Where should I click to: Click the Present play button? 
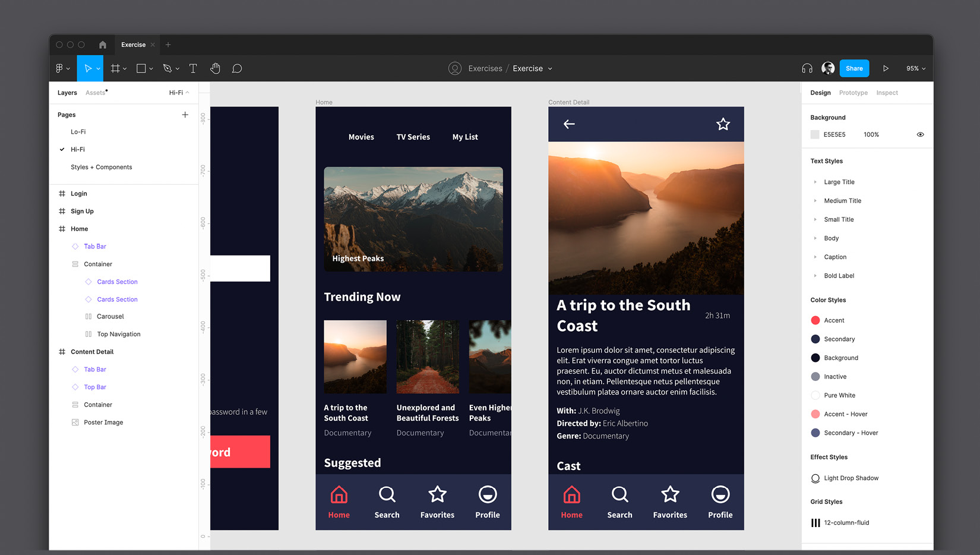click(886, 68)
